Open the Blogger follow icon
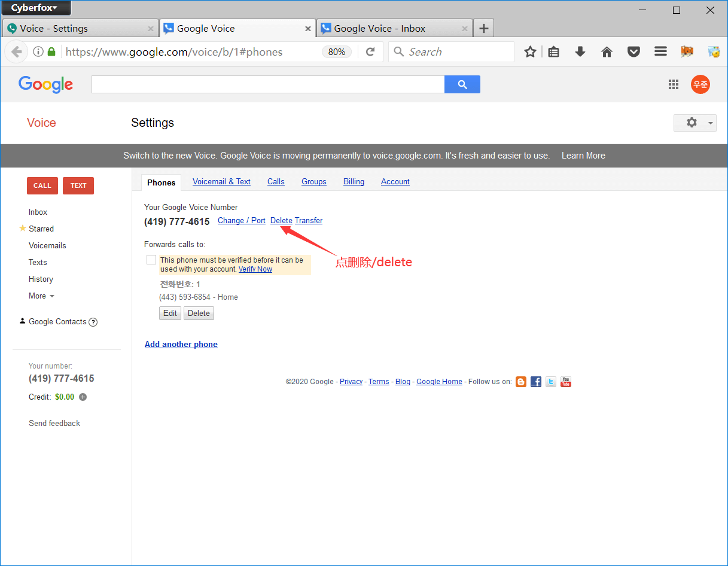The width and height of the screenshot is (728, 566). (x=520, y=382)
